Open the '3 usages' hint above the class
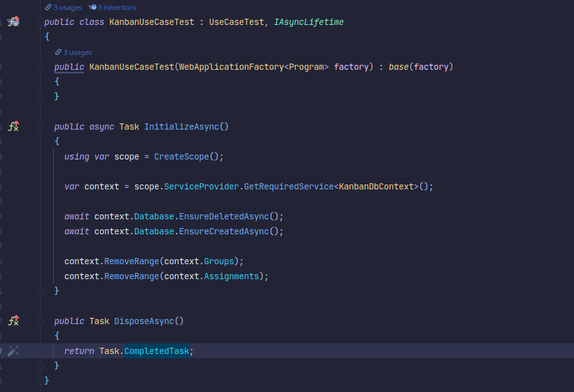This screenshot has height=392, width=574. 68,7
